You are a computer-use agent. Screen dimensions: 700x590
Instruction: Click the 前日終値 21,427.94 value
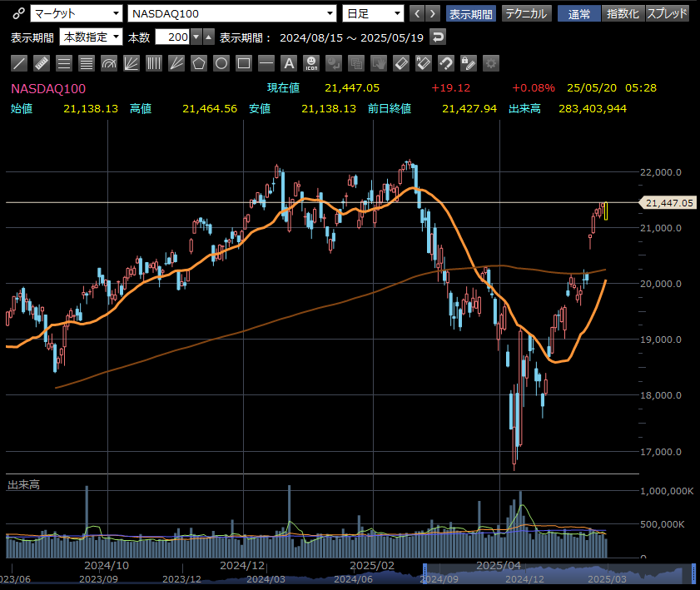click(469, 108)
